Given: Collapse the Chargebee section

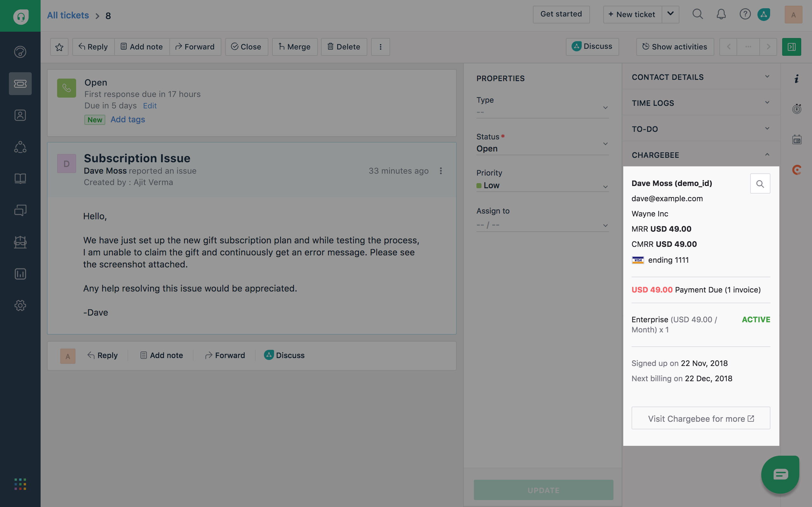Looking at the screenshot, I should [x=767, y=155].
